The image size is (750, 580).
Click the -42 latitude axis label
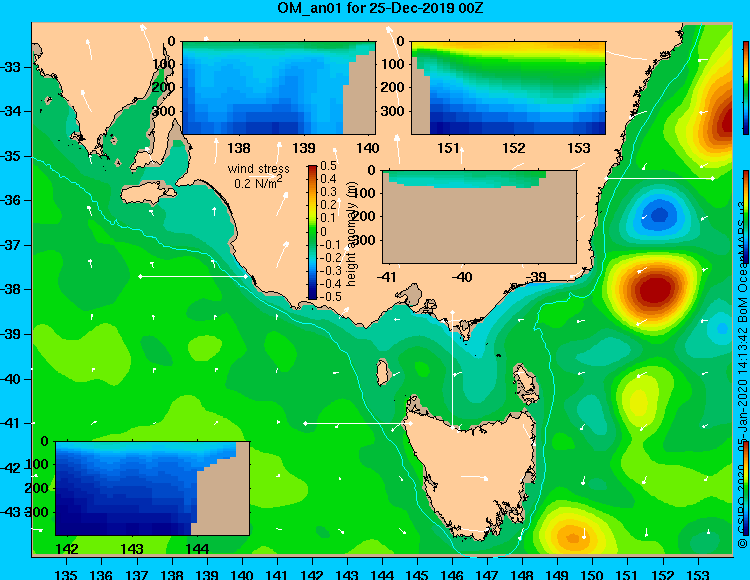(12, 467)
